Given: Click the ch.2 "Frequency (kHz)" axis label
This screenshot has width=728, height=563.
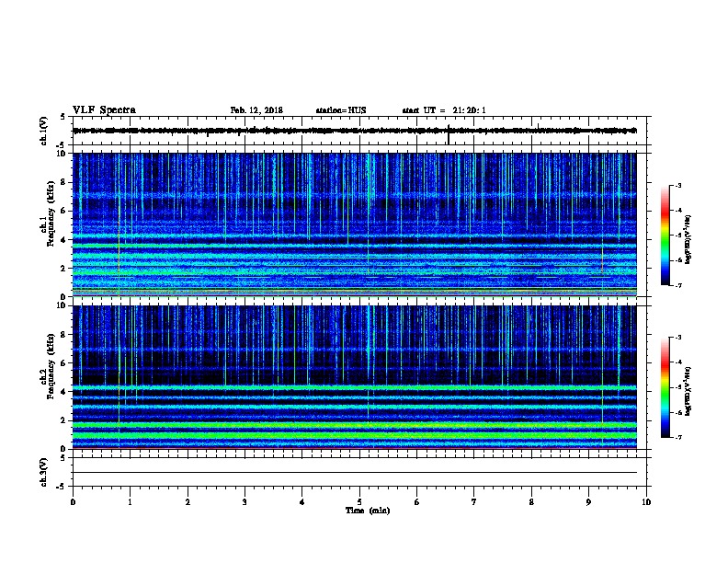Looking at the screenshot, I should pyautogui.click(x=51, y=366).
